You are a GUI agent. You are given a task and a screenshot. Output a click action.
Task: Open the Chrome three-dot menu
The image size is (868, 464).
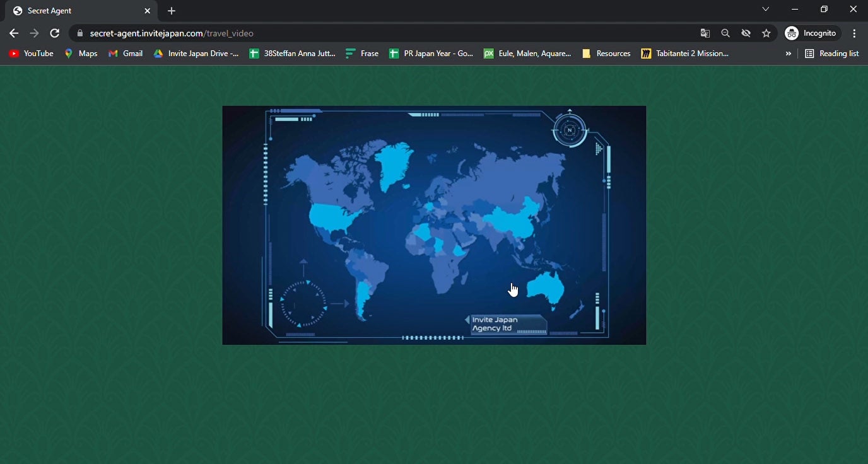854,33
